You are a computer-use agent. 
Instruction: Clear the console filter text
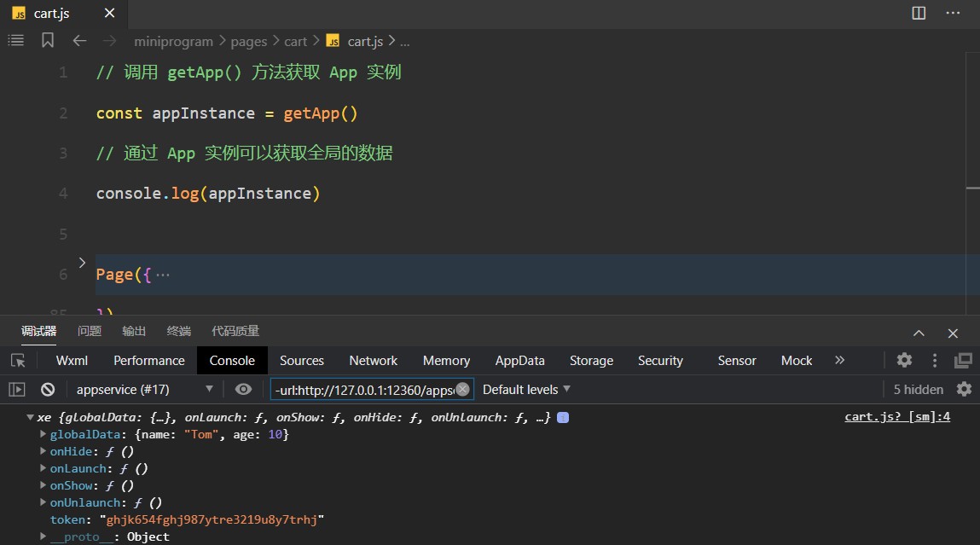tap(462, 390)
